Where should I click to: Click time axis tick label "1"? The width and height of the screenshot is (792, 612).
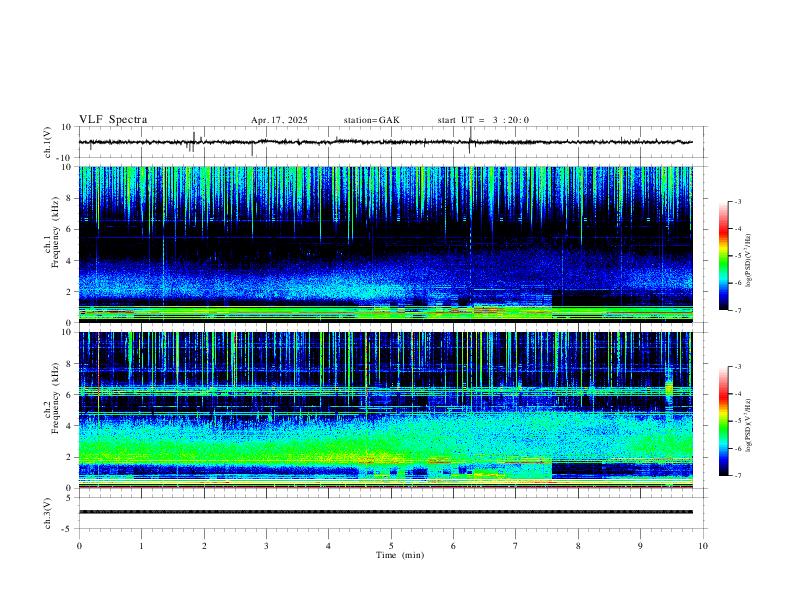click(x=141, y=546)
